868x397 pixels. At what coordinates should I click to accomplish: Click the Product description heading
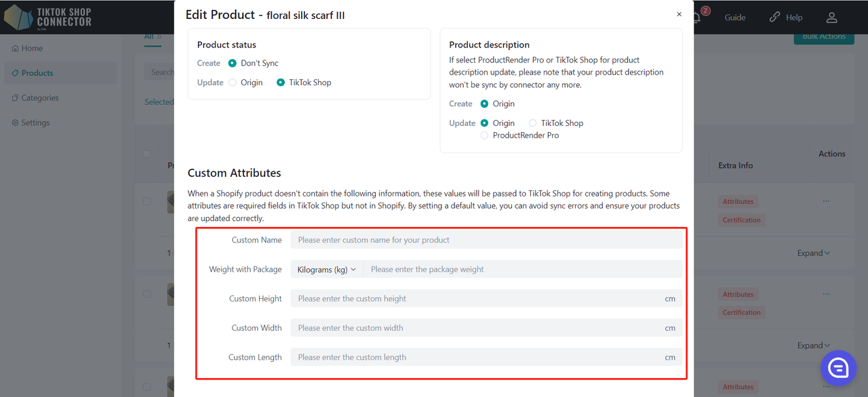click(489, 45)
